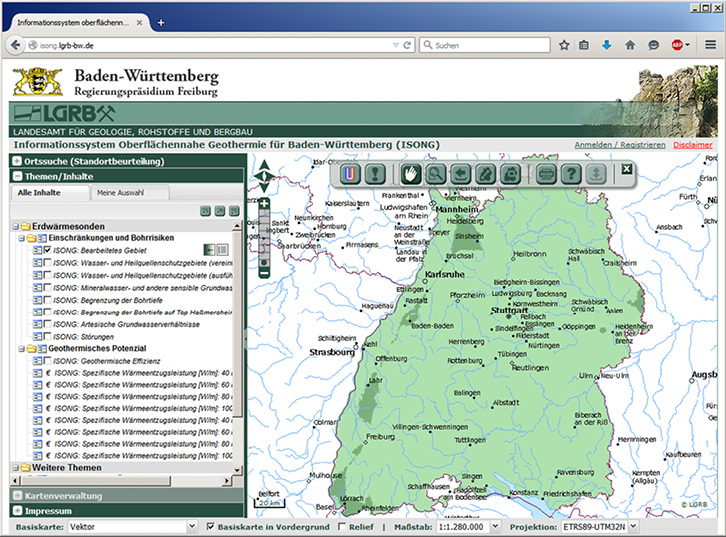Click the pencil drawing tool icon
This screenshot has width=726, height=537.
point(485,173)
